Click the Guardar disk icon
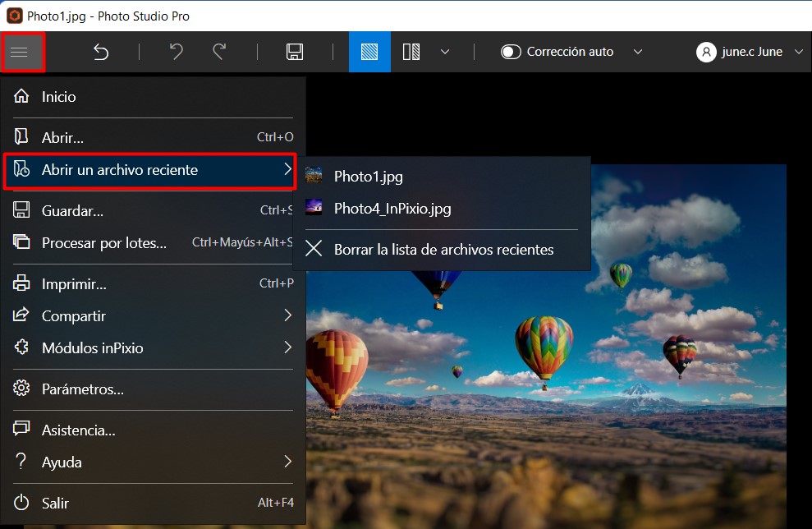Image resolution: width=812 pixels, height=529 pixels. (x=21, y=209)
